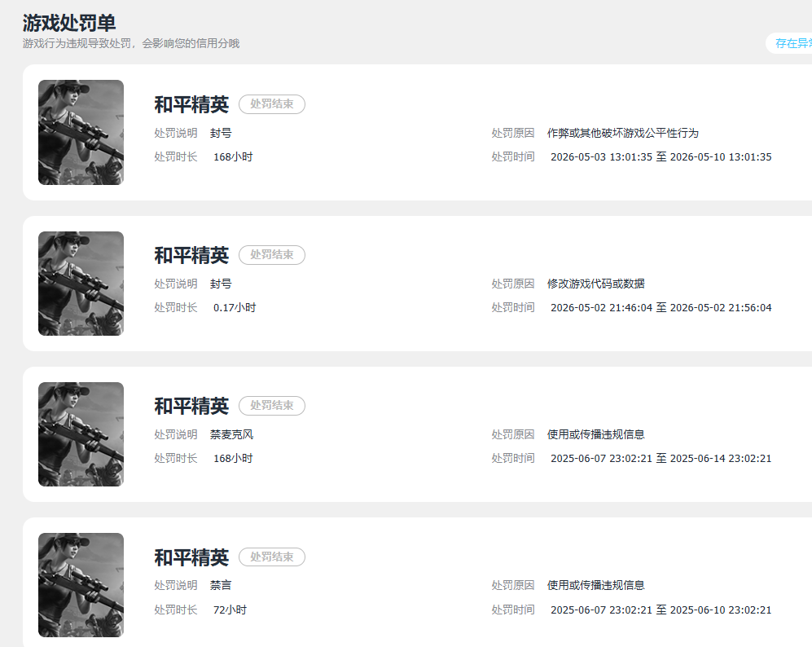
Task: Click the duration value 72小时
Action: point(230,610)
